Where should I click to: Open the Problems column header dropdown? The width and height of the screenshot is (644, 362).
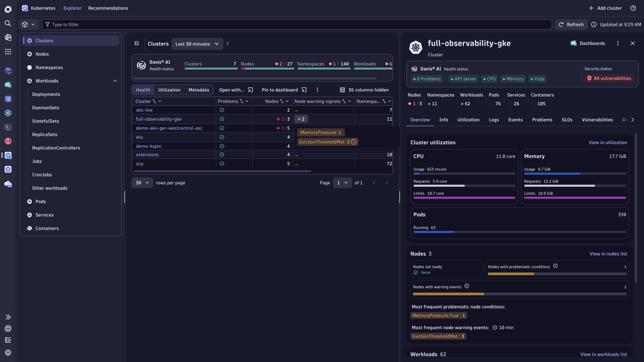click(x=247, y=101)
